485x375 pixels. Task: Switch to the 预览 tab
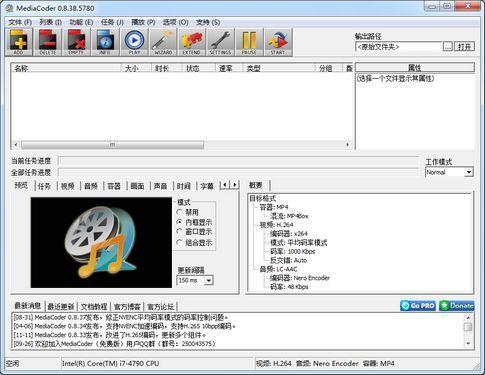tap(21, 185)
